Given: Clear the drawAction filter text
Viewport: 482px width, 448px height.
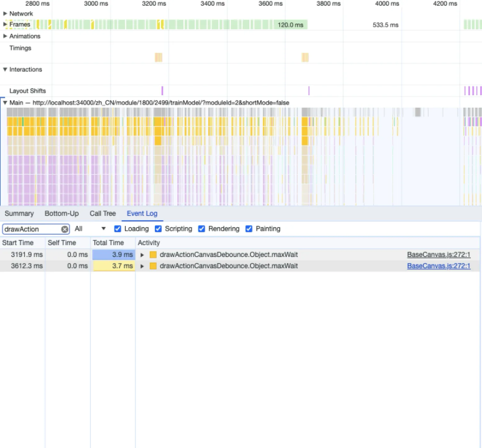Looking at the screenshot, I should 64,229.
